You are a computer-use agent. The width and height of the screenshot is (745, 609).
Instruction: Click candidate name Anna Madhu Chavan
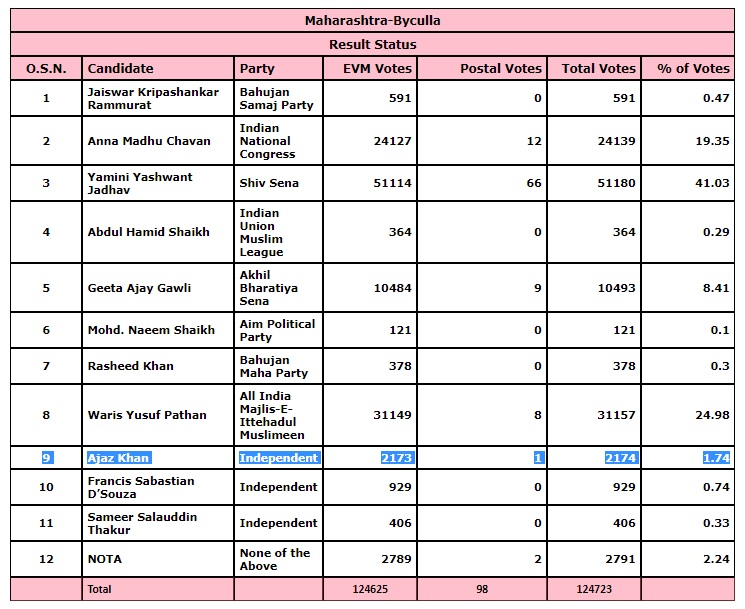coord(149,141)
